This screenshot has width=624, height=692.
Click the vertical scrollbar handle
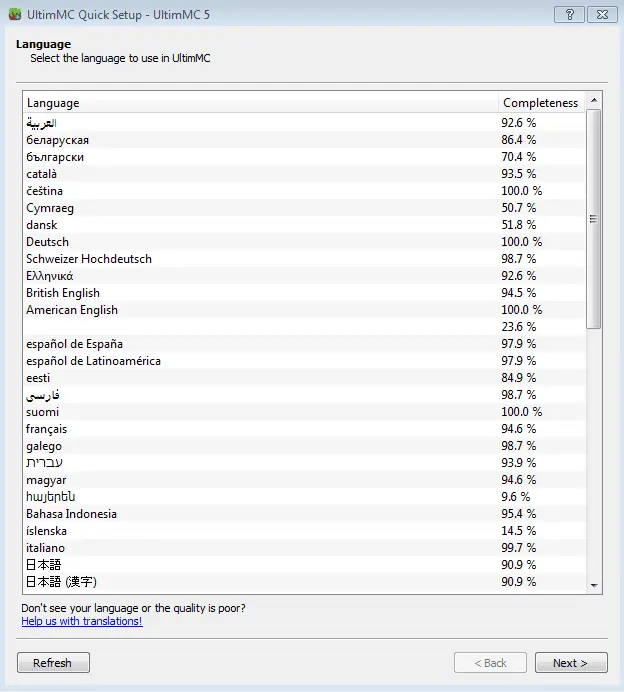[594, 220]
